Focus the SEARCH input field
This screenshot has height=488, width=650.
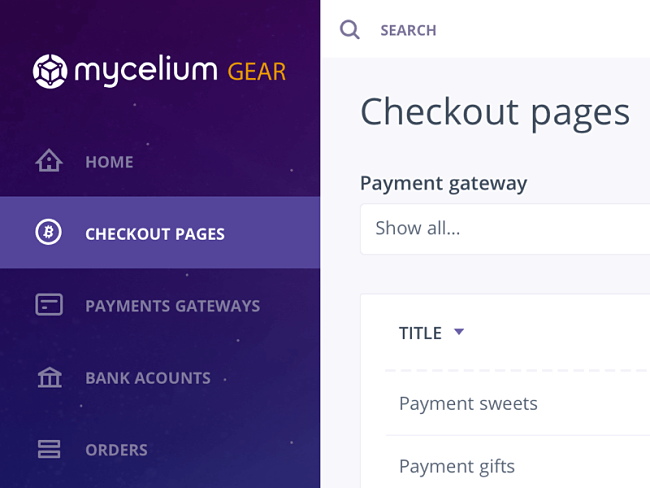(x=408, y=30)
